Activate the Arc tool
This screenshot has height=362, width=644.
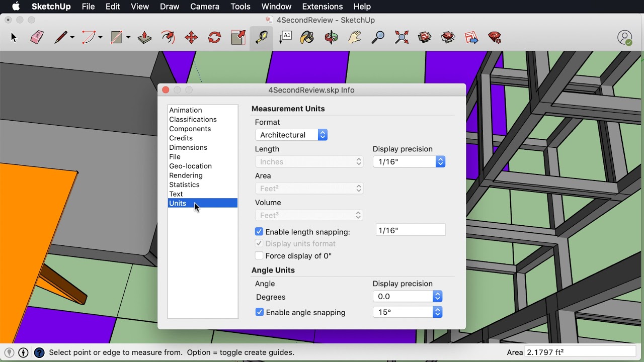(x=89, y=38)
